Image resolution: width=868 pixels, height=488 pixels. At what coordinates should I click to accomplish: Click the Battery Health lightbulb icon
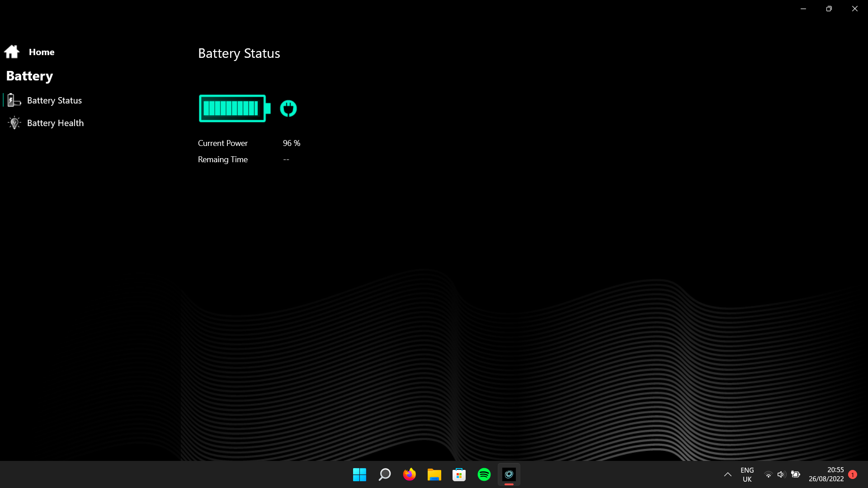(14, 123)
